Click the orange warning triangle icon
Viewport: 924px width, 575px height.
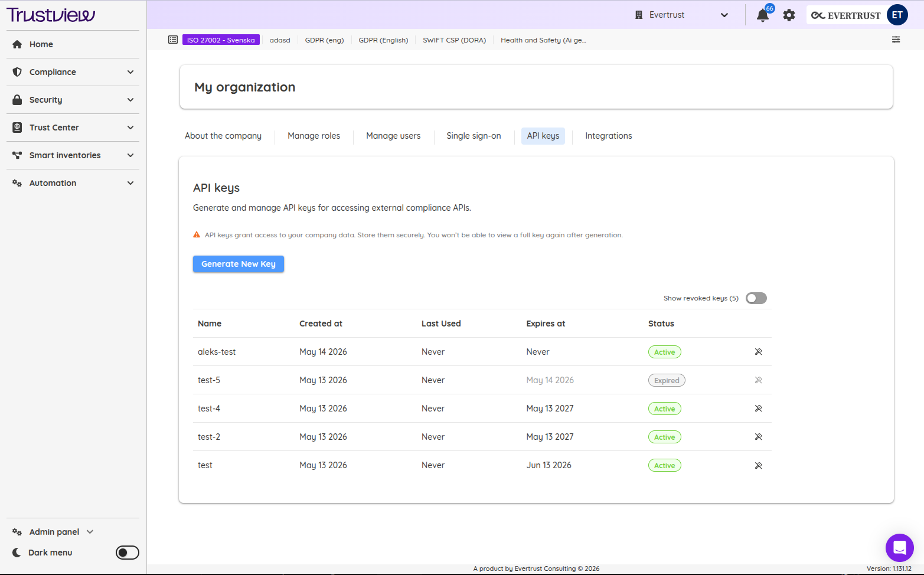197,235
